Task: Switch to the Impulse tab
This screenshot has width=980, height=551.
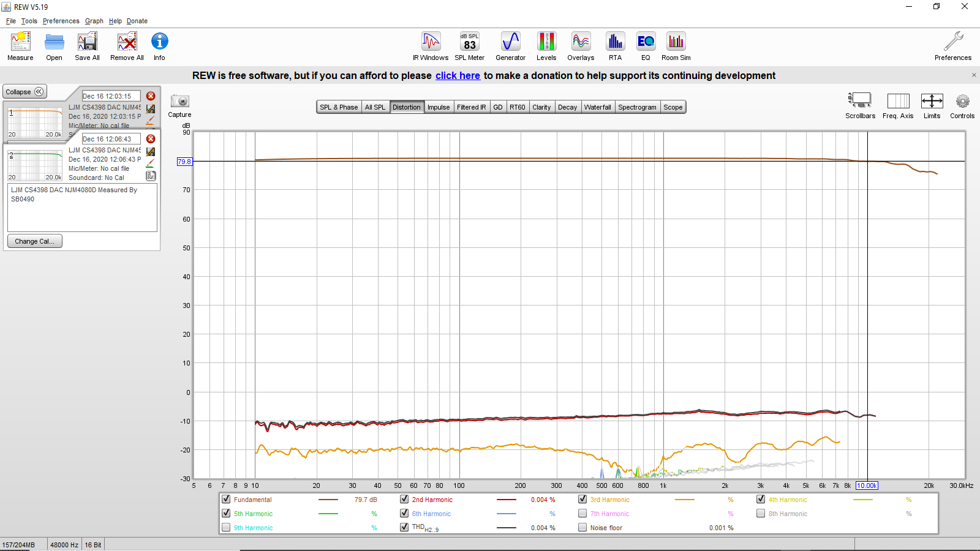Action: coord(439,107)
